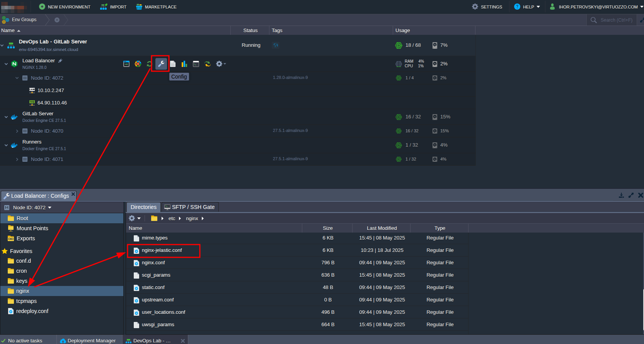Expand Node ID: 4070

17,131
